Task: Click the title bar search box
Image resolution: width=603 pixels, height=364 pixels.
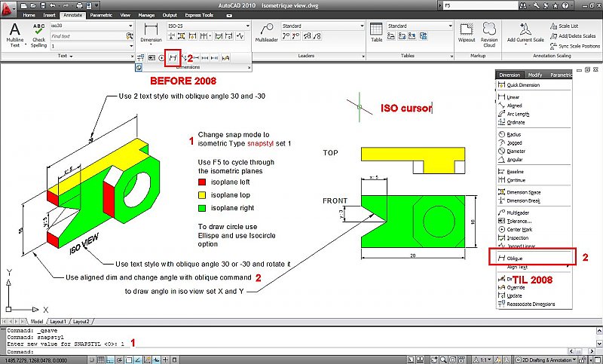Action: tap(479, 5)
